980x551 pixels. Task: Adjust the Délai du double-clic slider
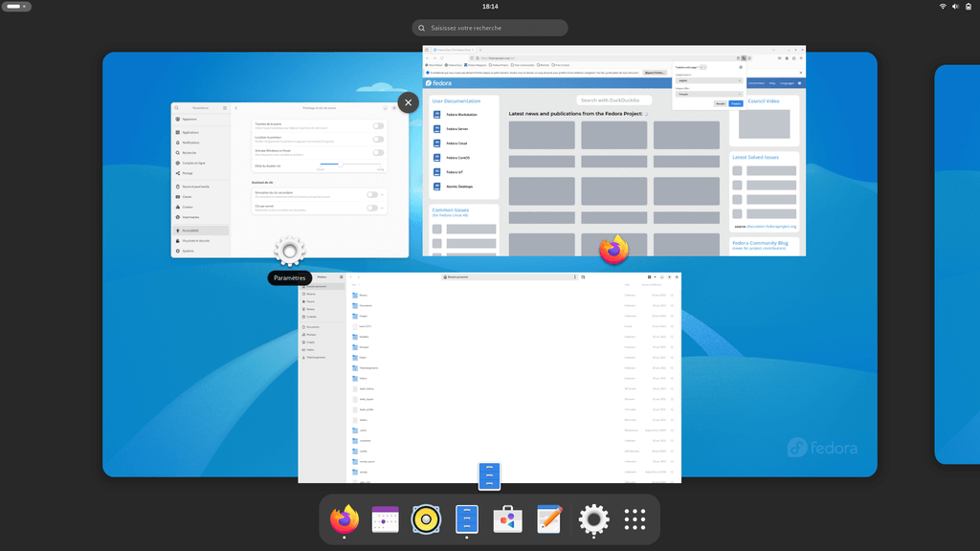(350, 165)
